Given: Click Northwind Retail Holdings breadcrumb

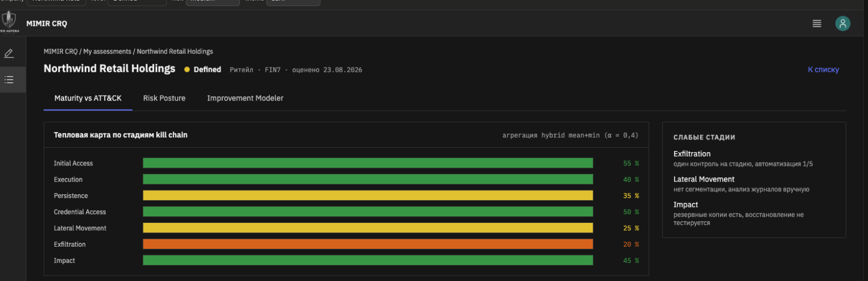Looking at the screenshot, I should 174,51.
